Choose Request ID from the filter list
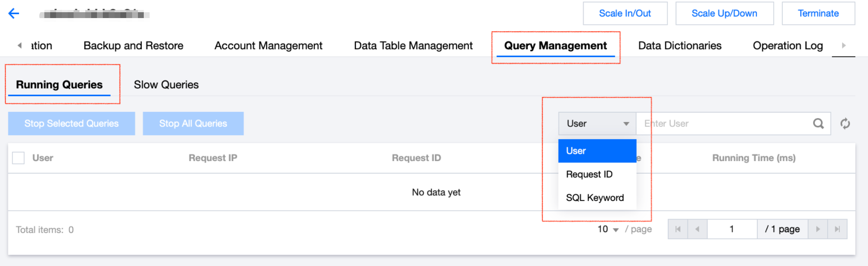 (589, 174)
